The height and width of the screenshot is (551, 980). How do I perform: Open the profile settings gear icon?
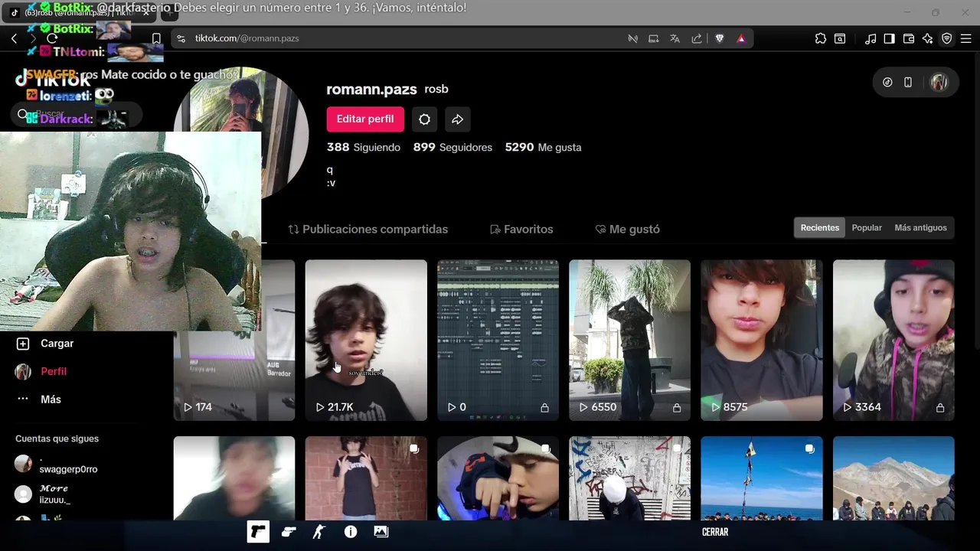click(x=424, y=119)
